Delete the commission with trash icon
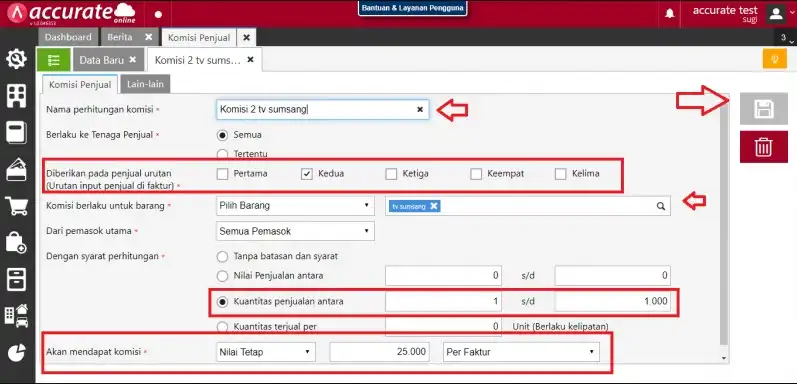 (x=764, y=147)
